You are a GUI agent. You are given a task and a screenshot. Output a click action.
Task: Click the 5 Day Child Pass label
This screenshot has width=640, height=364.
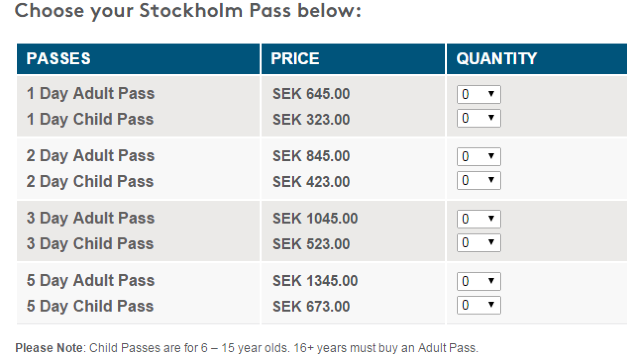point(90,306)
